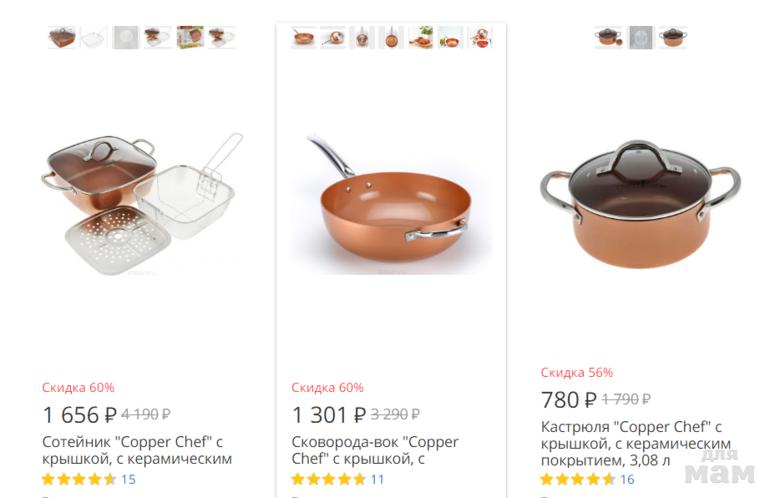Open the 16 reviews for the Кастрюля
The width and height of the screenshot is (770, 498).
click(627, 480)
